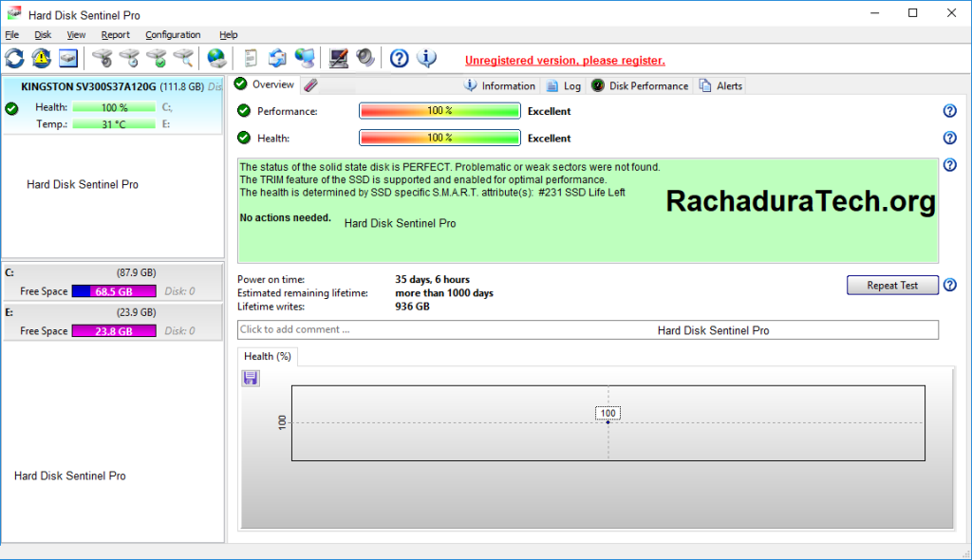Viewport: 972px width, 560px height.
Task: Open the Disk menu
Action: 43,35
